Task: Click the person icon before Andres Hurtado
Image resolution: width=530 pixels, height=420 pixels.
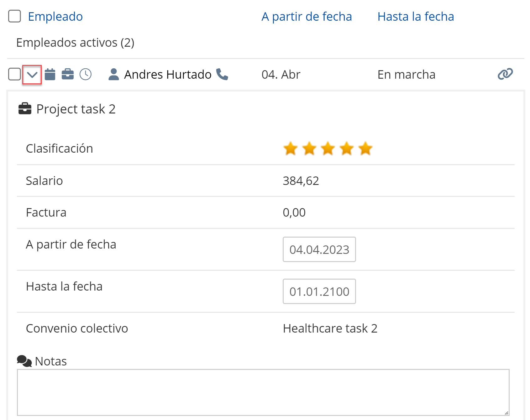Action: pos(113,74)
